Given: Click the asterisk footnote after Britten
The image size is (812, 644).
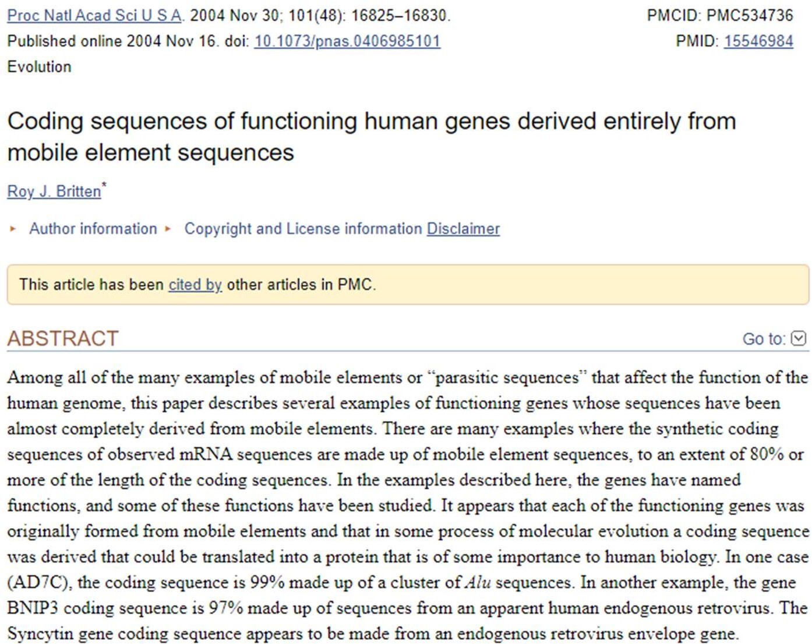Looking at the screenshot, I should (x=104, y=185).
